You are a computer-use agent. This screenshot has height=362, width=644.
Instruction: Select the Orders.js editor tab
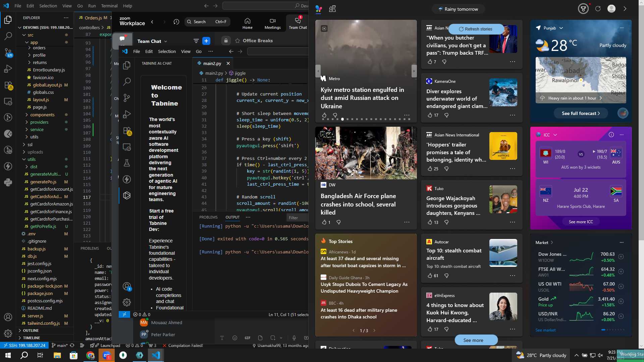[x=93, y=18]
